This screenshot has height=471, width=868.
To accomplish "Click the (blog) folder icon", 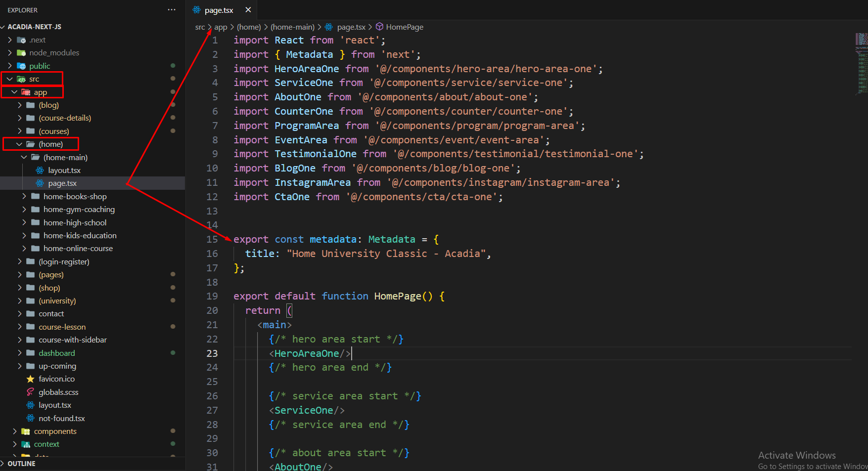I will 31,105.
